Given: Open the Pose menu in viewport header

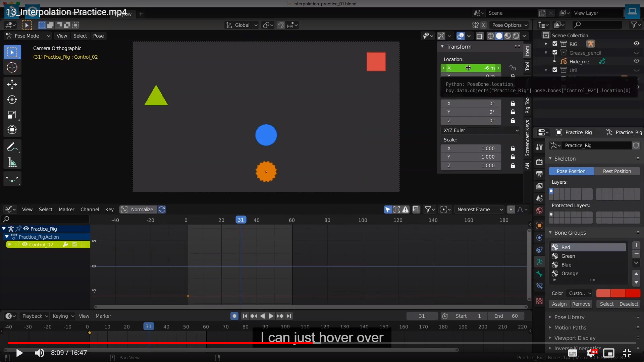Looking at the screenshot, I should 98,36.
